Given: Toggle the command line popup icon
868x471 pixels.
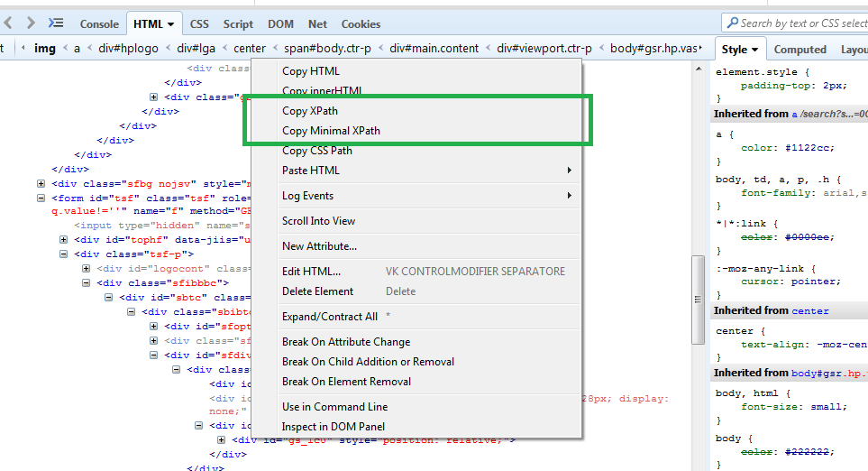Looking at the screenshot, I should pos(55,23).
